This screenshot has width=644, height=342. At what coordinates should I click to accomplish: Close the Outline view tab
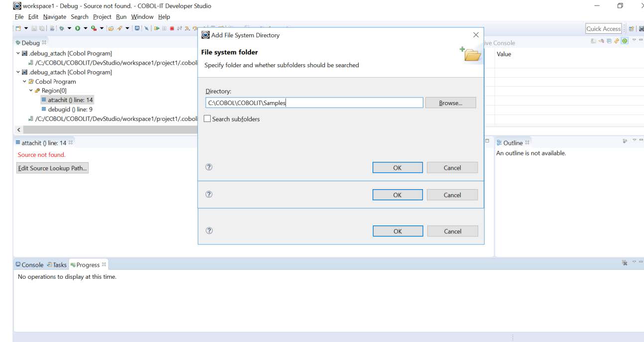pos(527,143)
